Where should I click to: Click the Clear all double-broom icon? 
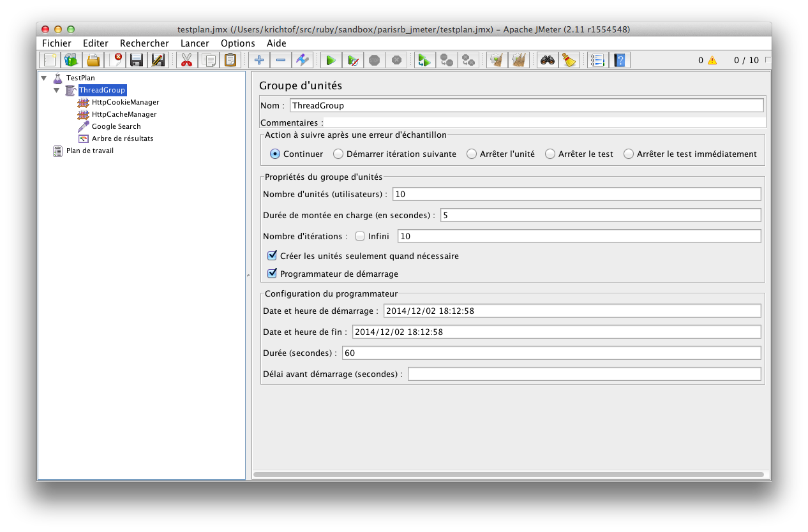pyautogui.click(x=519, y=60)
